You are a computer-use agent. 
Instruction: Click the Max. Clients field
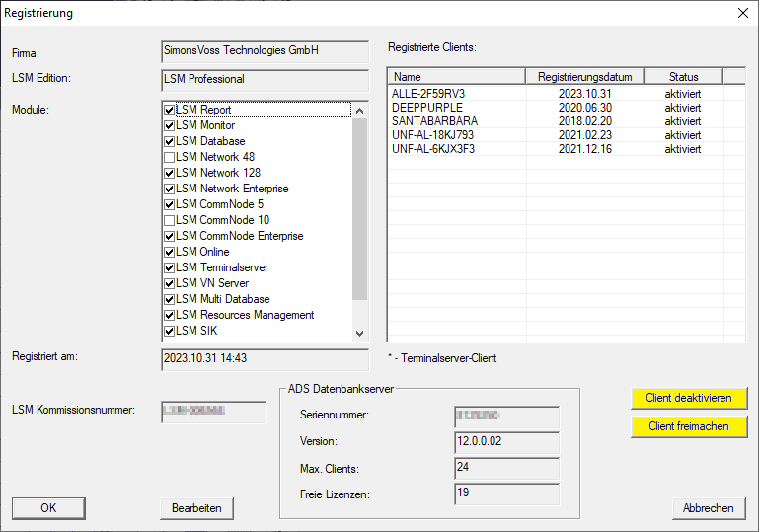pos(506,467)
